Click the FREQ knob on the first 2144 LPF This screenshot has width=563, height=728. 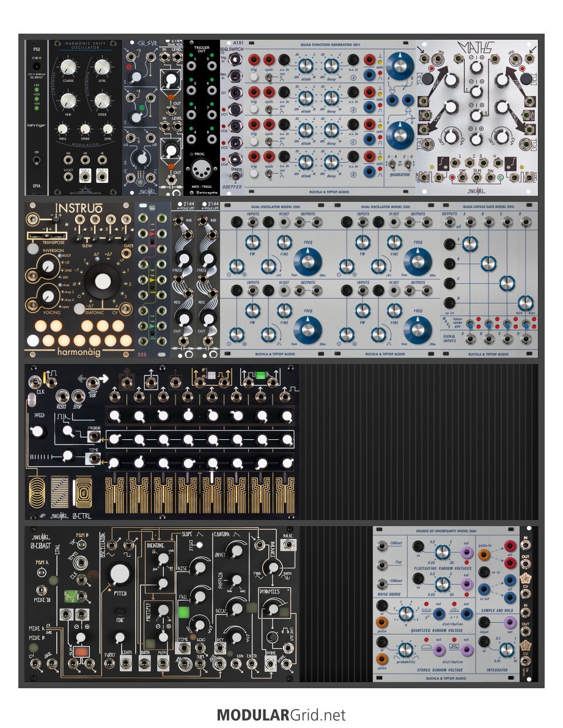(x=183, y=259)
